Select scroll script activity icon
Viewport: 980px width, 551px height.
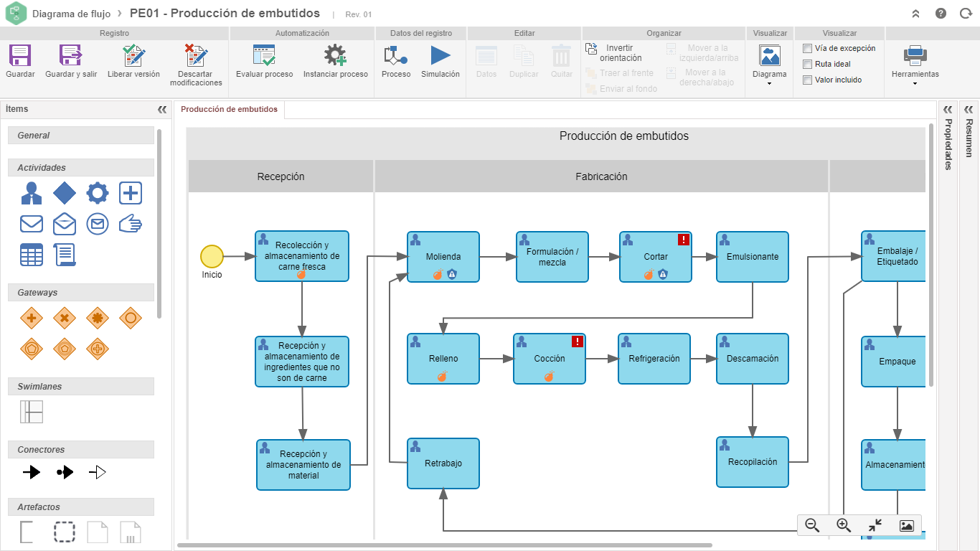tap(64, 255)
